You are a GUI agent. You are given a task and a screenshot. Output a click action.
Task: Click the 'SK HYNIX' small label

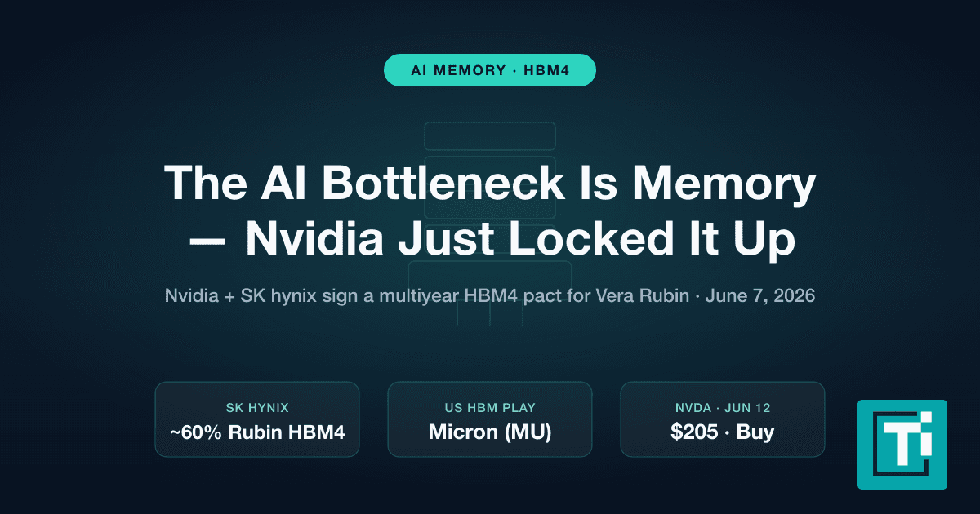257,407
